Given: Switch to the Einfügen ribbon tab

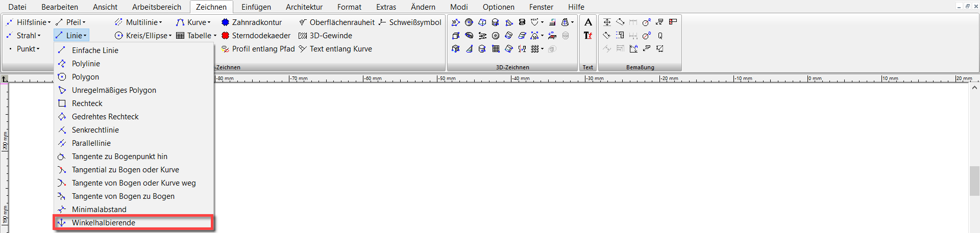Looking at the screenshot, I should coord(256,7).
